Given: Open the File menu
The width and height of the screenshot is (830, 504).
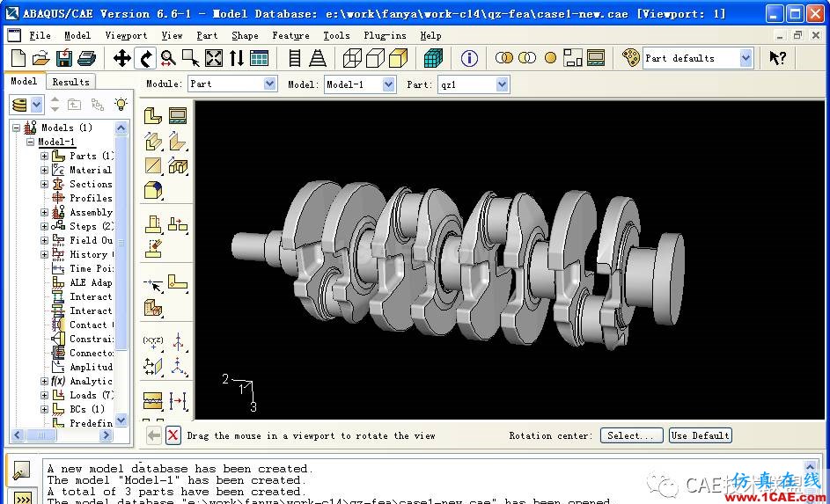Looking at the screenshot, I should tap(40, 35).
